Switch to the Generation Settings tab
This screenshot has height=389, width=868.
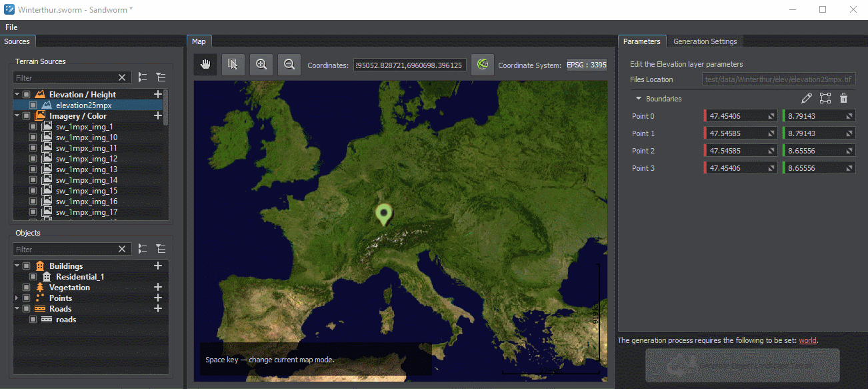705,41
